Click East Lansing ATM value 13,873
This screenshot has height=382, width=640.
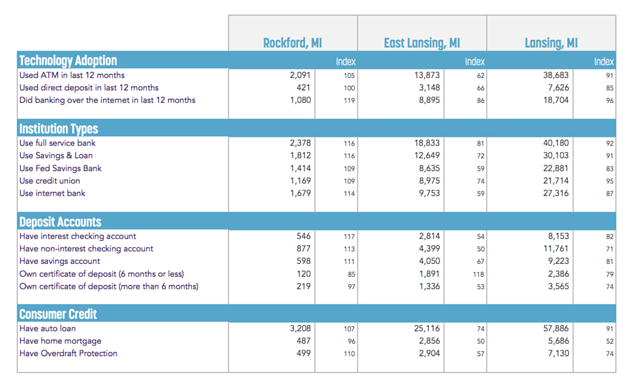[x=427, y=75]
